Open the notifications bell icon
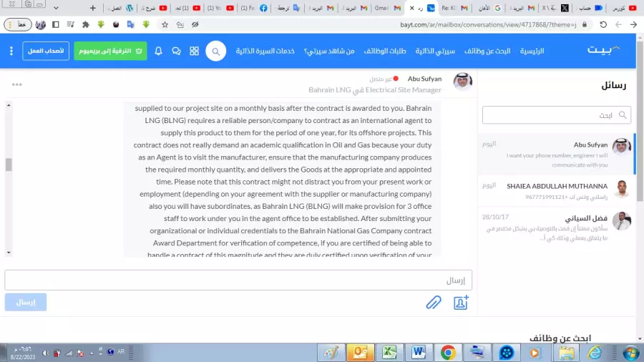 [x=158, y=51]
